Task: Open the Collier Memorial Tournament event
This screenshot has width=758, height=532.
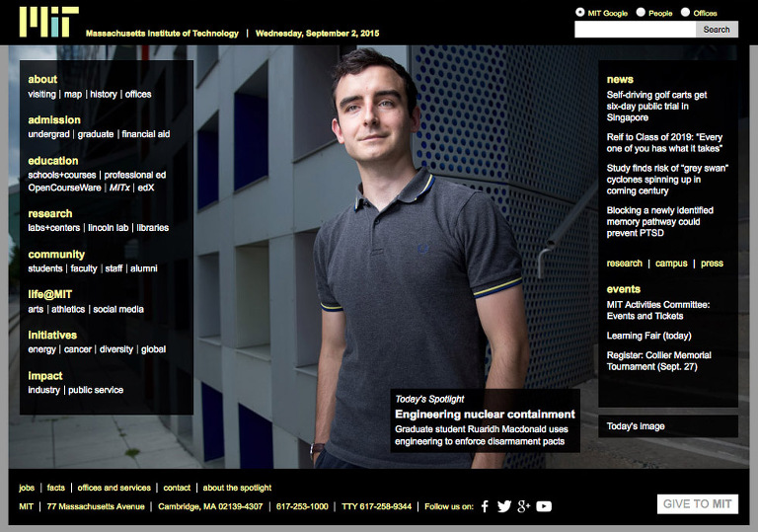Action: pos(659,361)
